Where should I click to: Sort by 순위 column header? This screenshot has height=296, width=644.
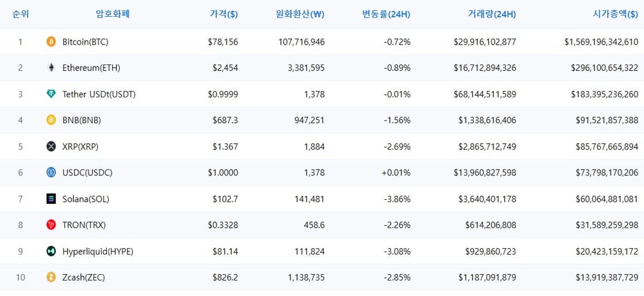pos(21,14)
